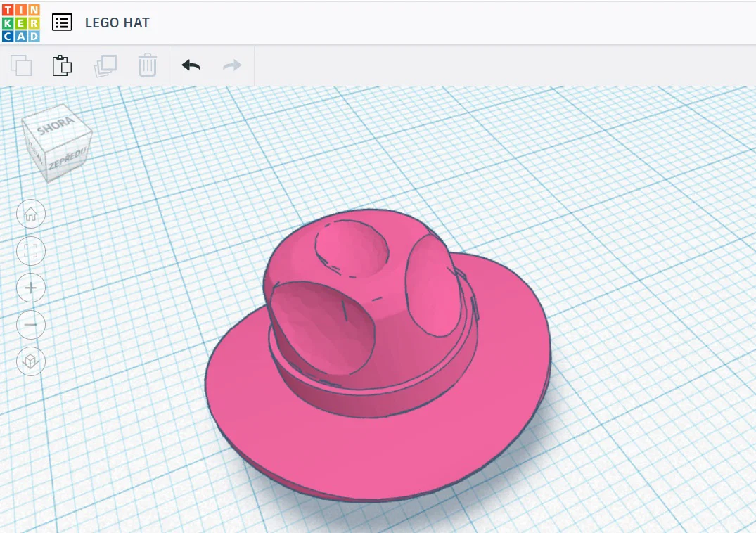Reset camera with Home view button
The height and width of the screenshot is (533, 756).
tap(31, 214)
